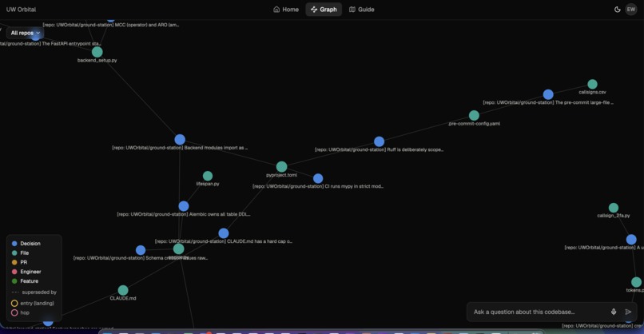Click the 'entry (landing)' legend ring
The height and width of the screenshot is (334, 644).
click(x=14, y=303)
